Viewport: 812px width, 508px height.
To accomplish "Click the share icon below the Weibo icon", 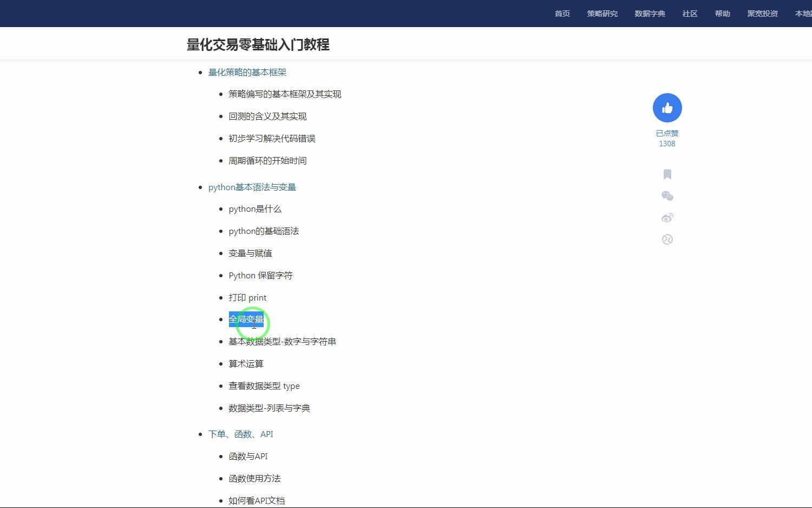I will (667, 239).
